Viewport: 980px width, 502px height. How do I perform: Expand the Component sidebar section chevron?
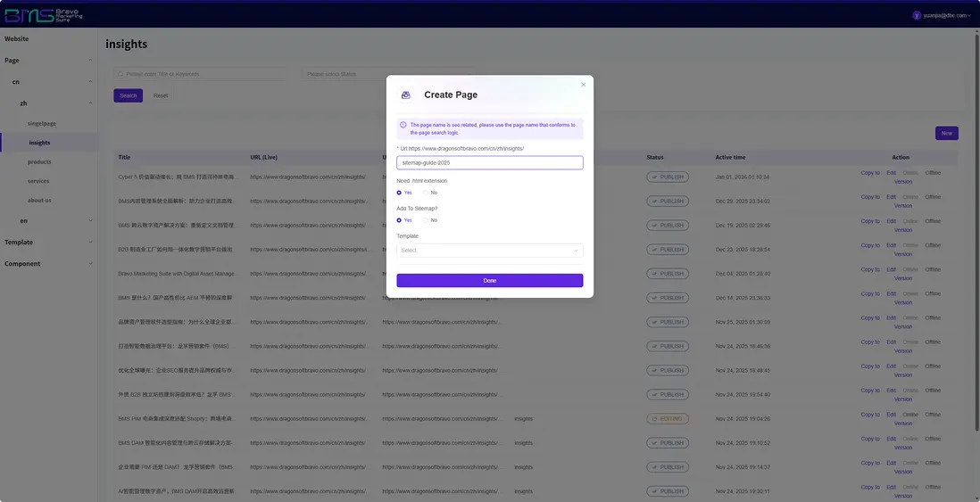[x=90, y=264]
